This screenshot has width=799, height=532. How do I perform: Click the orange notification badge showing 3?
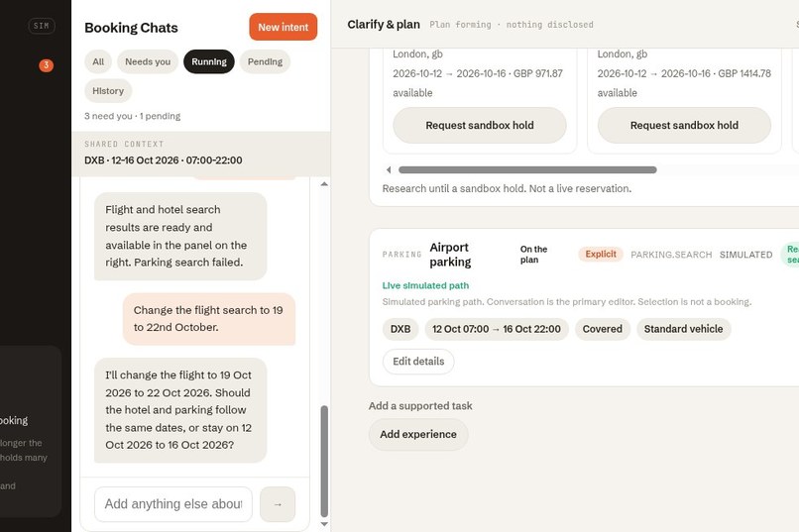coord(46,65)
